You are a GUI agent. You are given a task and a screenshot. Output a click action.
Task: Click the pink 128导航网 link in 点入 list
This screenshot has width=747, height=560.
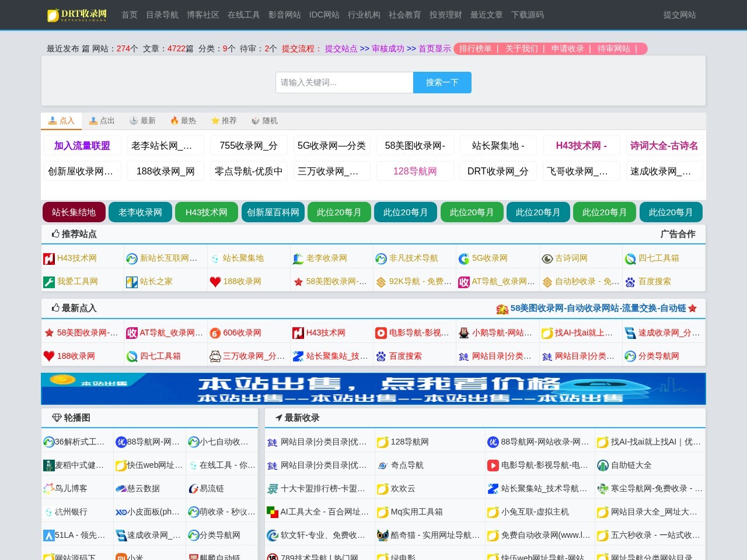[x=415, y=171]
